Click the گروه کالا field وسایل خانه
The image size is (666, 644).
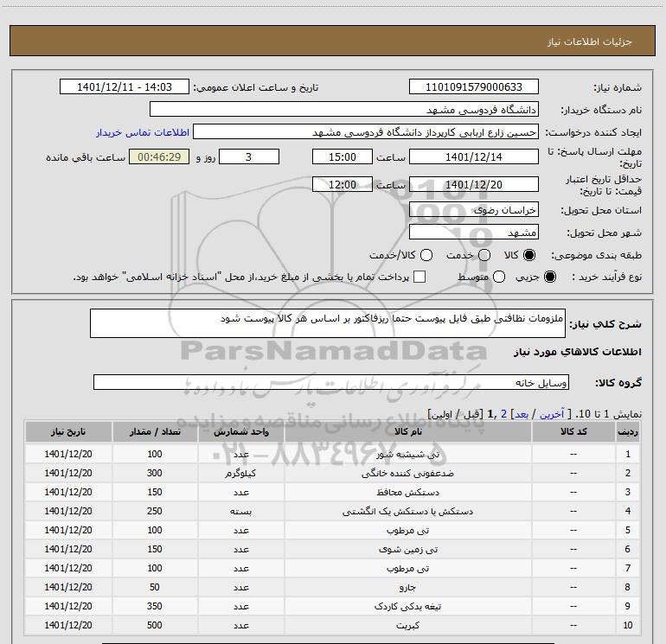tap(331, 382)
